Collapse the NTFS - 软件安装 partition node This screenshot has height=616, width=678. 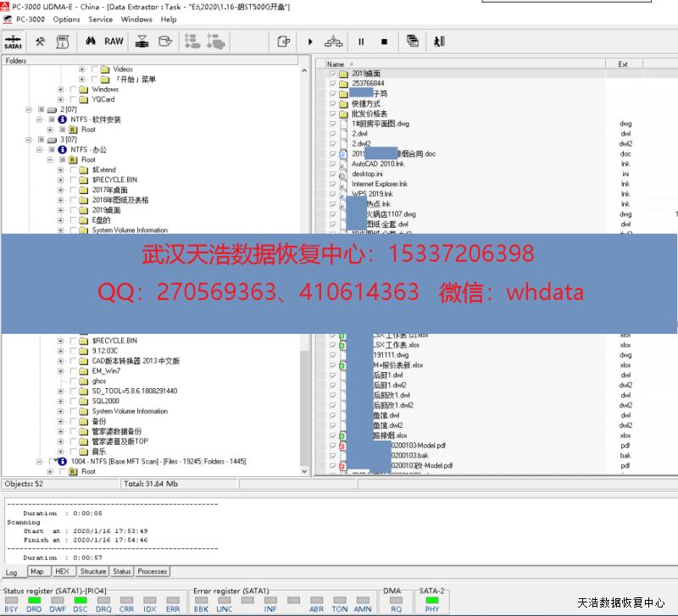click(40, 119)
